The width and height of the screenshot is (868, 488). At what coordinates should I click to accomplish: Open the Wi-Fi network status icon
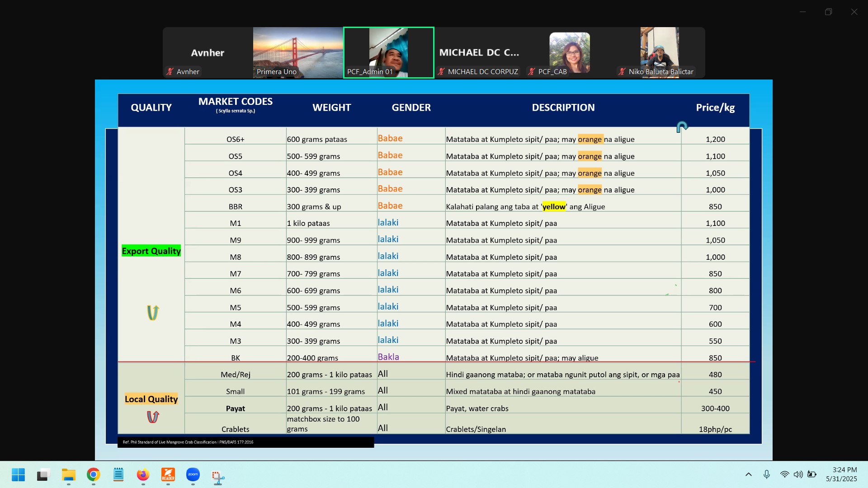click(785, 474)
